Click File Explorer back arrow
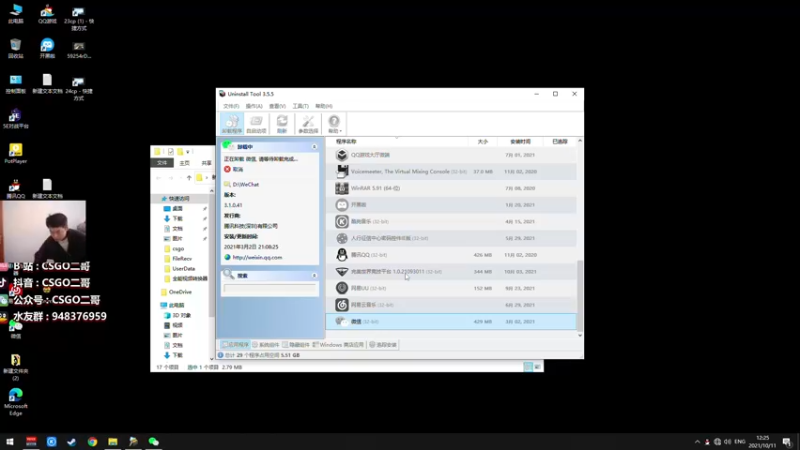This screenshot has height=450, width=800. point(159,178)
